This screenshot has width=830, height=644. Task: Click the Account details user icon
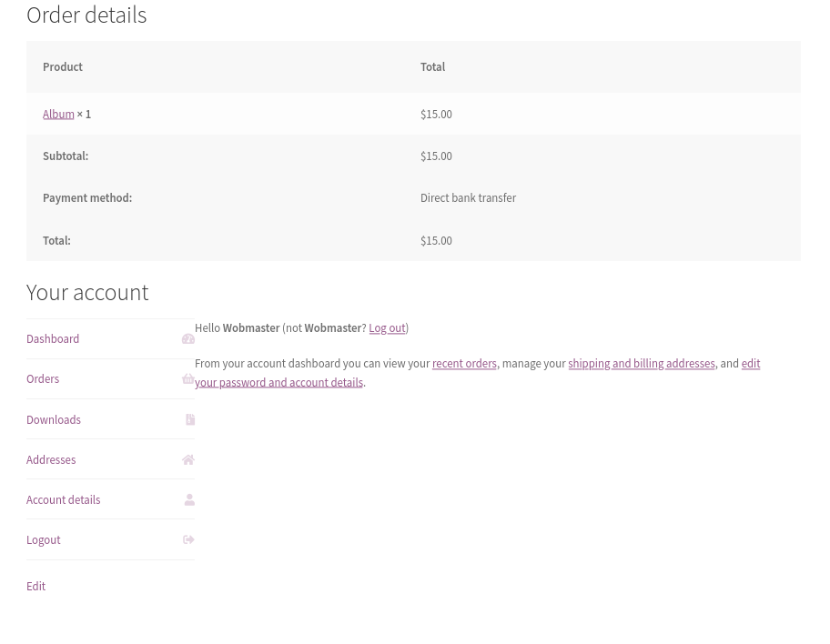coord(188,499)
